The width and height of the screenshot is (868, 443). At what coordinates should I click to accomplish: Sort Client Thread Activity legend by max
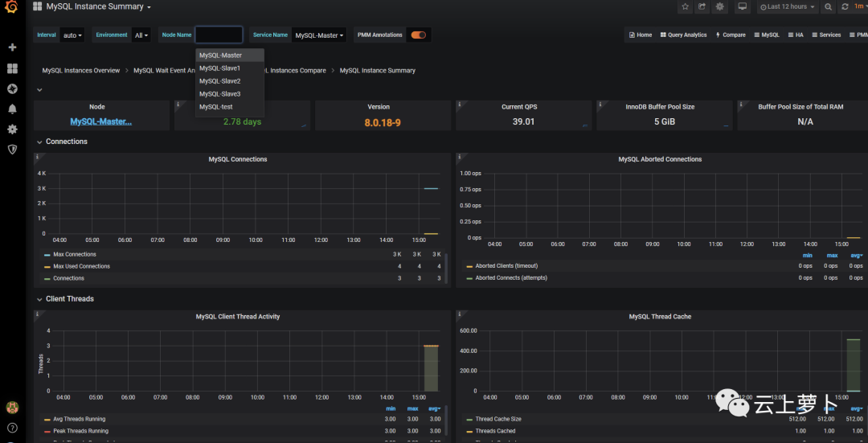click(412, 408)
